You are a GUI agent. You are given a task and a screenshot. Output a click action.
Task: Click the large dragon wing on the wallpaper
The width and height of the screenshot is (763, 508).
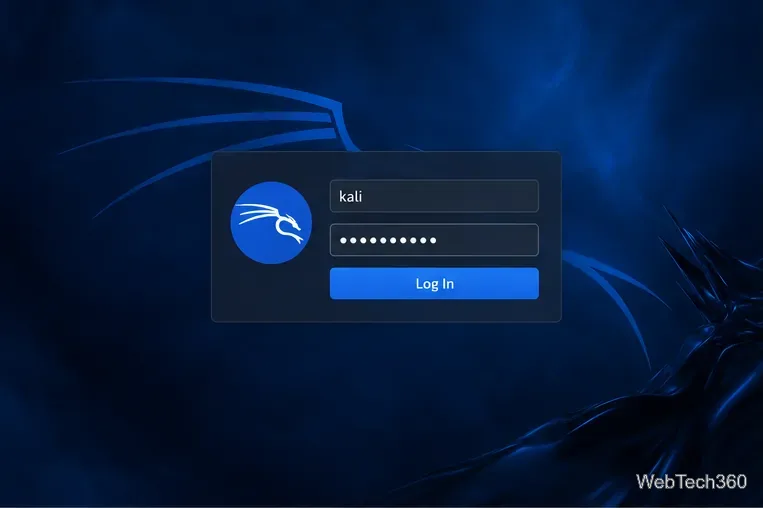204,127
